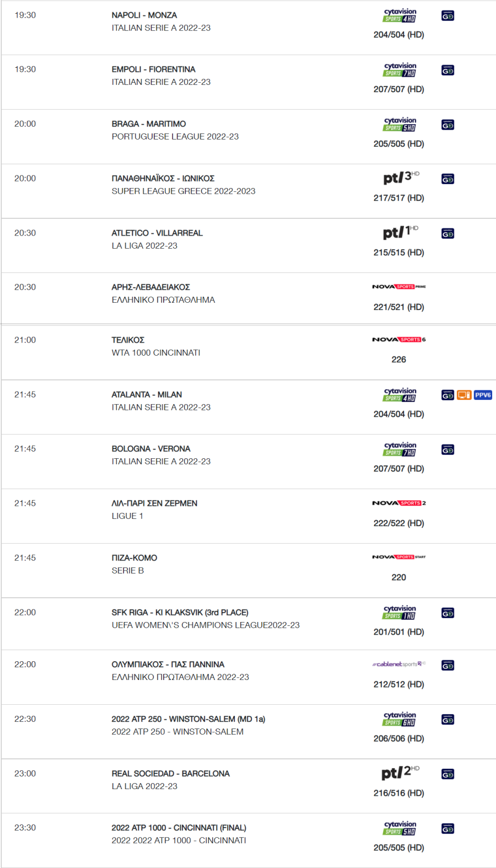Click the ΠΙΖΑ-ΚΟΜΟ Serie B entry
Viewport: 496px width, 868px height.
(x=134, y=564)
